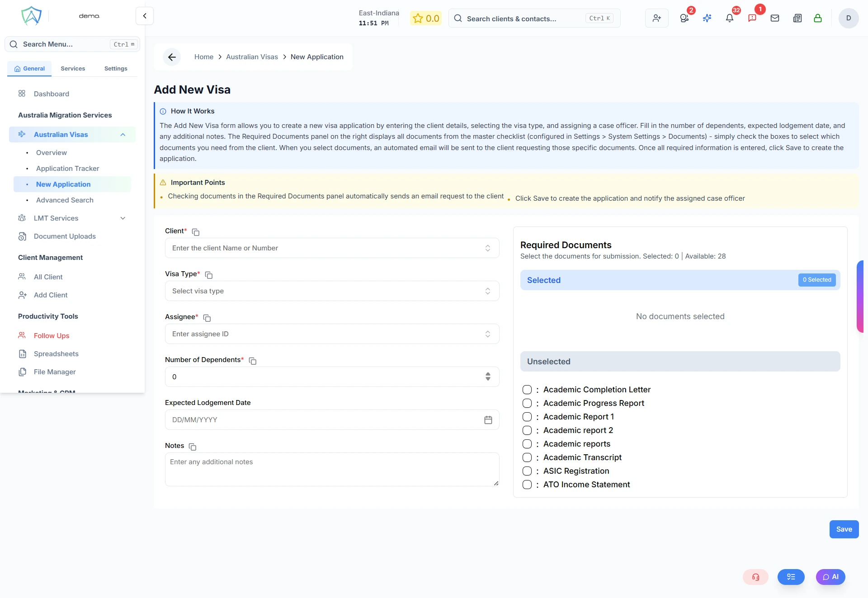The height and width of the screenshot is (598, 868).
Task: Go to Australian Visas breadcrumb link
Action: point(252,57)
